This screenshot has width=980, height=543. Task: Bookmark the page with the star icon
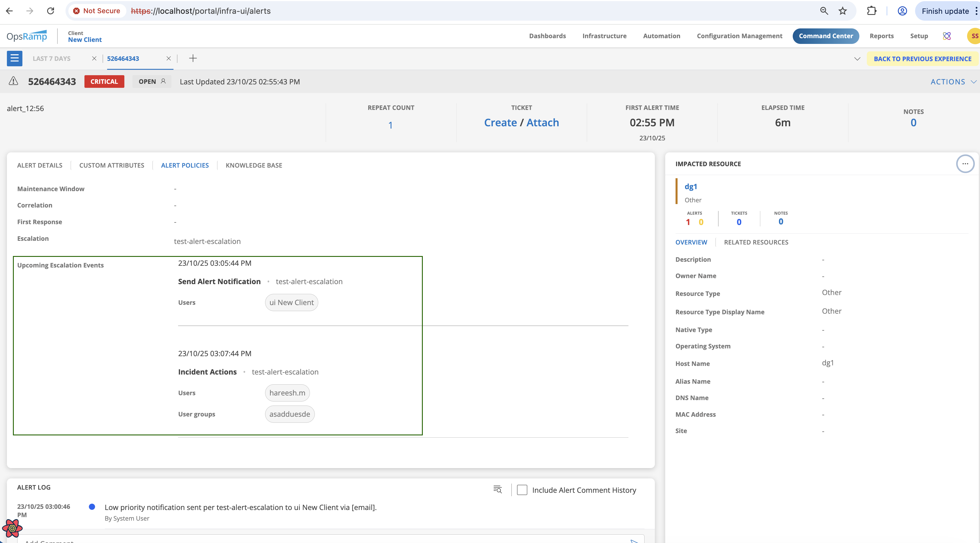[843, 11]
